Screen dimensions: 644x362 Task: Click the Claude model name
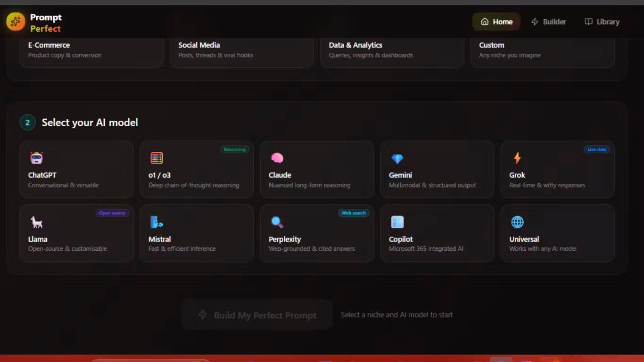[x=280, y=175]
